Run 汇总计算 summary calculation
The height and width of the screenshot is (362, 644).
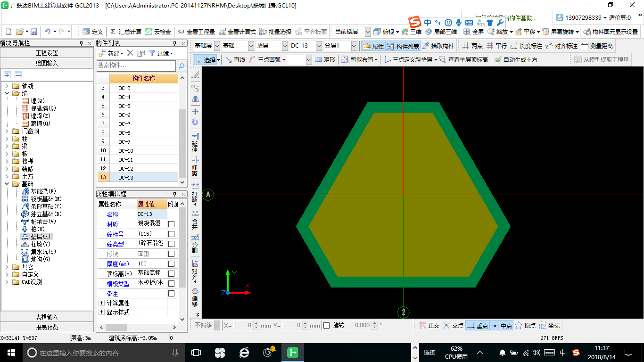[x=125, y=32]
